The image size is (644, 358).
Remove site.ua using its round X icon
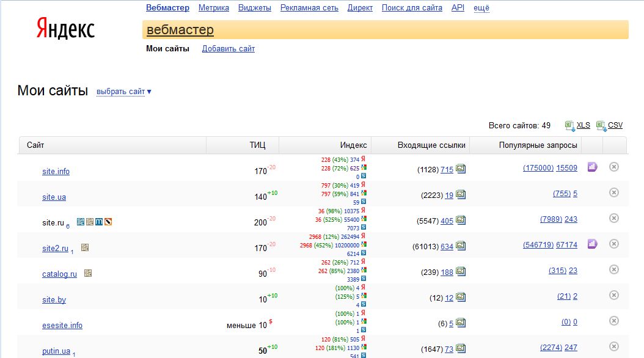(x=614, y=192)
